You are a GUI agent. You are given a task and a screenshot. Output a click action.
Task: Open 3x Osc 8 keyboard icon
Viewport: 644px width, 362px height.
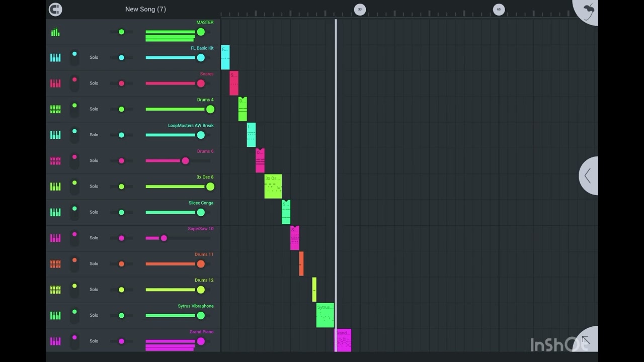55,187
